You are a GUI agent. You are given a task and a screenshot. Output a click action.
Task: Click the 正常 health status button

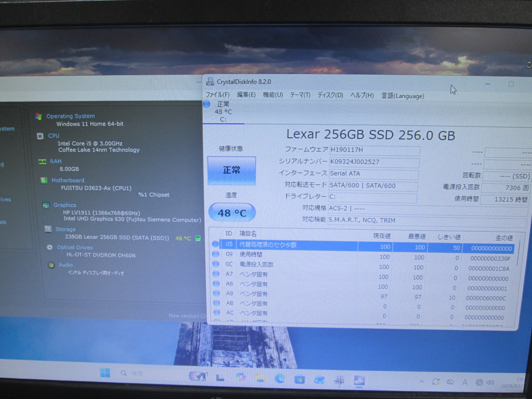point(231,170)
